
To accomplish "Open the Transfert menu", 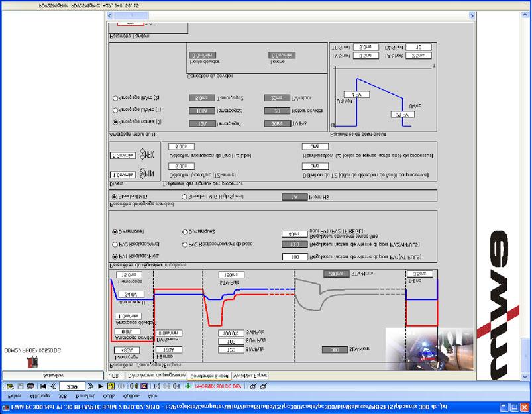I will coord(85,396).
